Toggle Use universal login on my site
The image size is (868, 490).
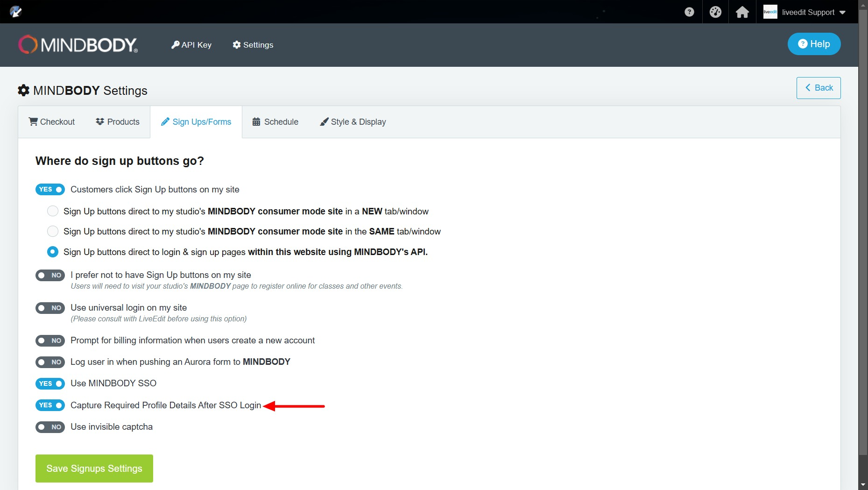(50, 308)
